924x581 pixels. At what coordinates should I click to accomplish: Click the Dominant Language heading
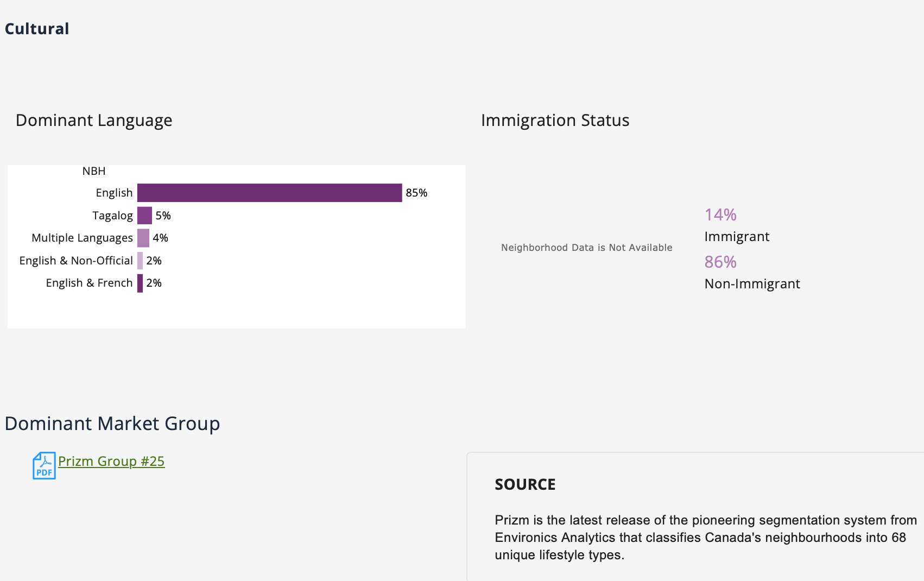coord(94,120)
